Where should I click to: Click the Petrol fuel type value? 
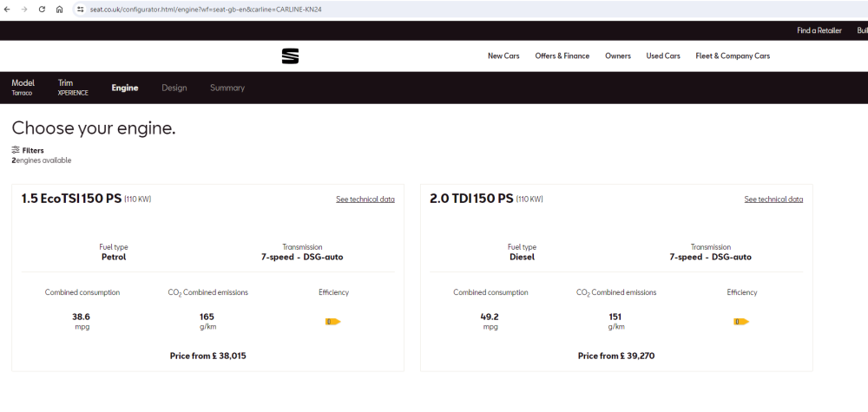coord(114,257)
